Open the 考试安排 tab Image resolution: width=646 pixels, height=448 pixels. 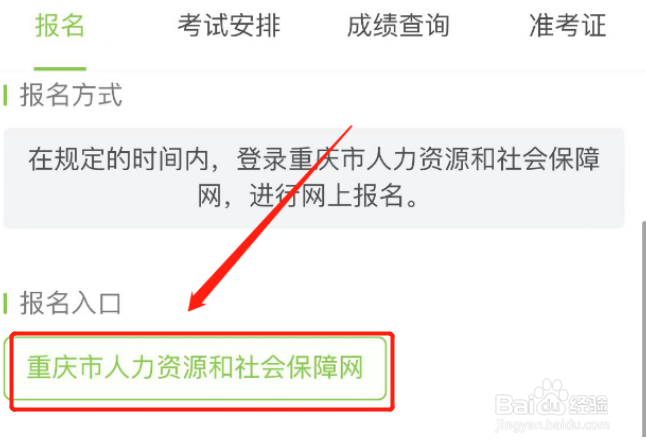(229, 26)
